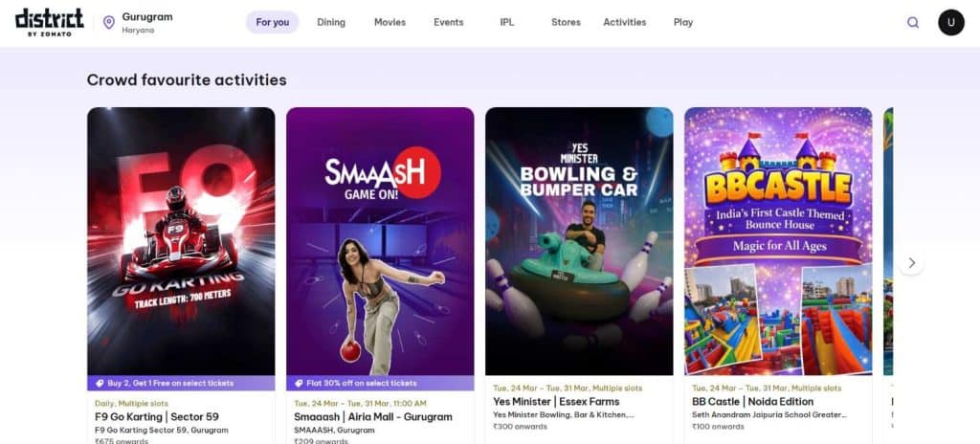Screen dimensions: 980x444
Task: Open the Stores tab
Action: click(x=566, y=22)
